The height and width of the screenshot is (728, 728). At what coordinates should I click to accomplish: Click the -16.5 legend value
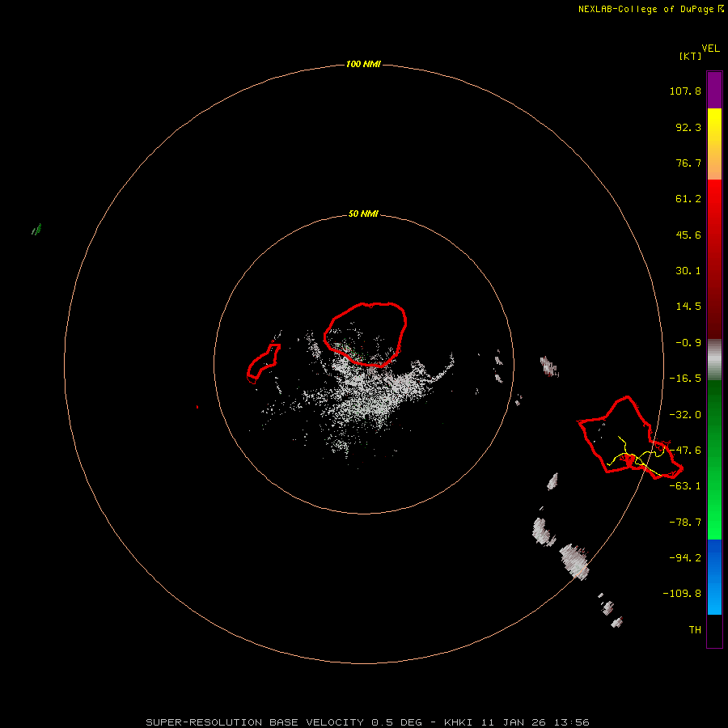point(685,379)
